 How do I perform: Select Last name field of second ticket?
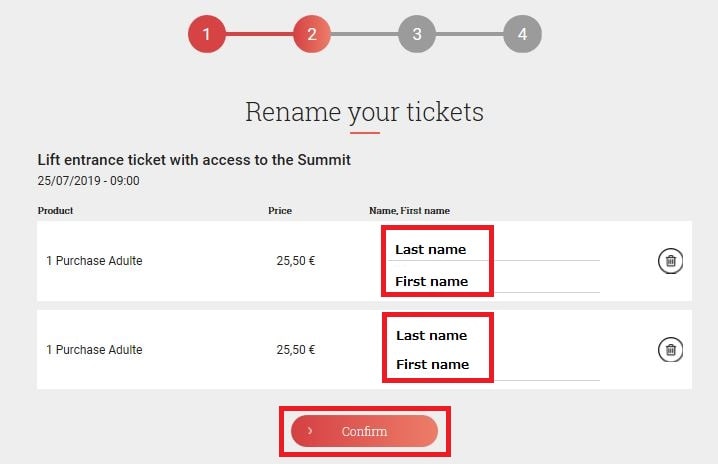[494, 336]
